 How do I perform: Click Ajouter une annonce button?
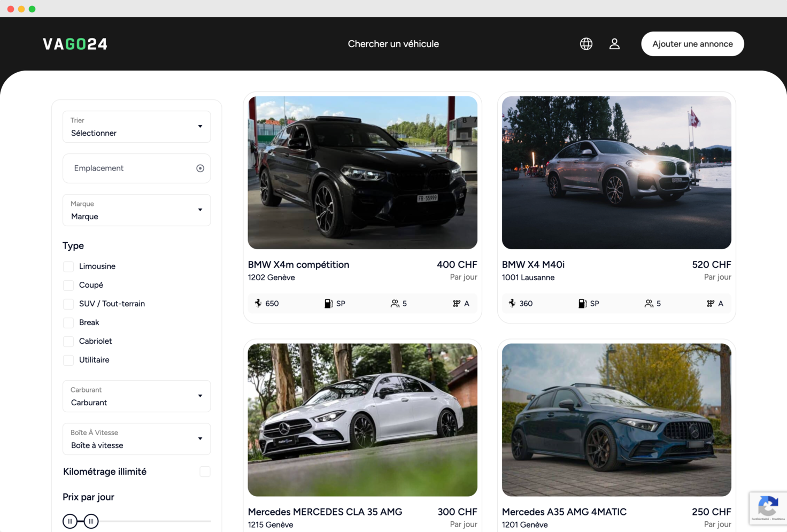coord(692,44)
